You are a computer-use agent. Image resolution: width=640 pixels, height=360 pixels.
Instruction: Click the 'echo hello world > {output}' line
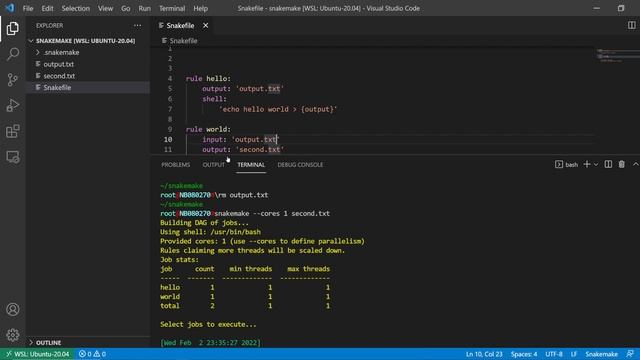[x=278, y=109]
